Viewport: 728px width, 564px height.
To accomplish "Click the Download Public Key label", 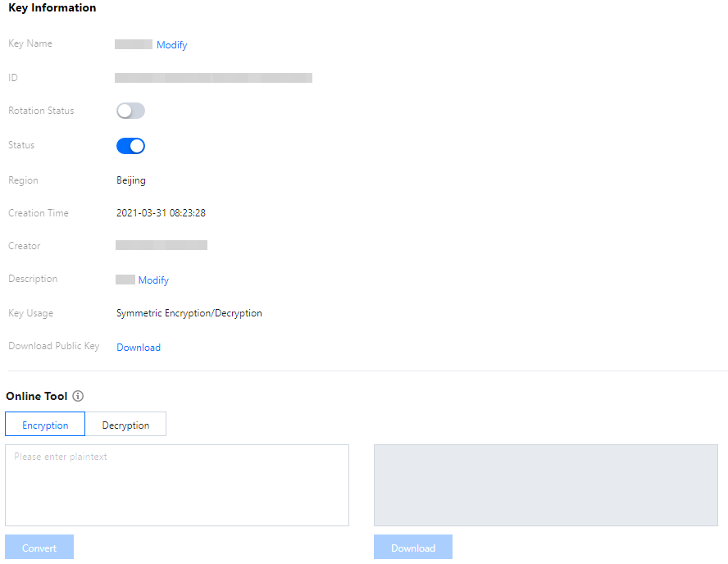I will tap(54, 346).
